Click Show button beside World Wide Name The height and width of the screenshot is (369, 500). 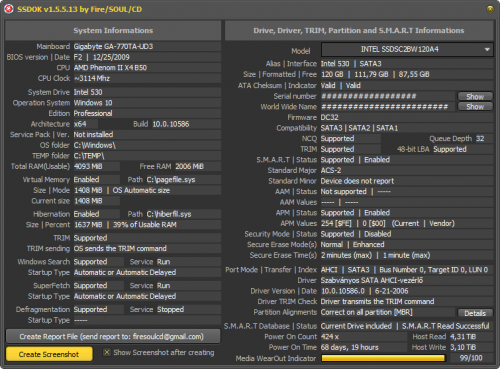pyautogui.click(x=475, y=107)
